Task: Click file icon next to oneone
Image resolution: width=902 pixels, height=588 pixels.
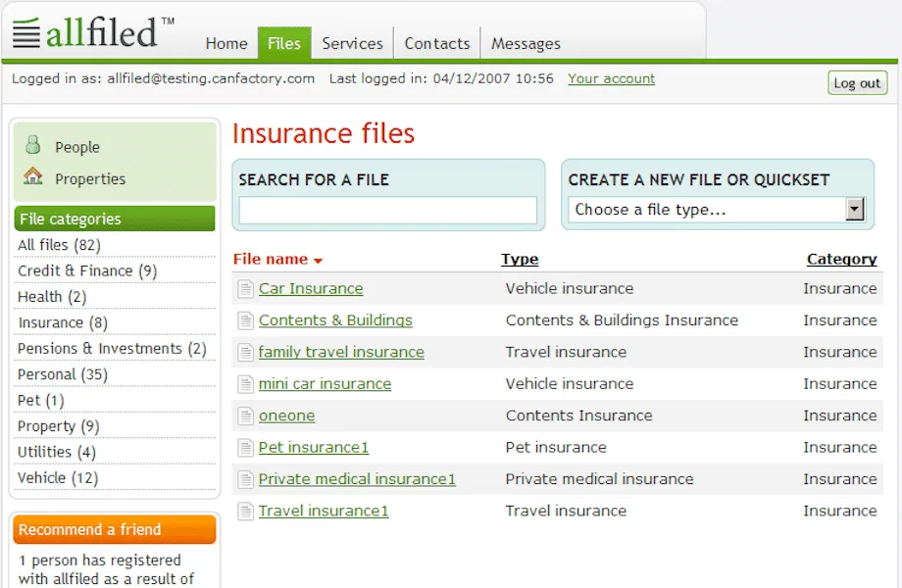Action: [x=244, y=416]
